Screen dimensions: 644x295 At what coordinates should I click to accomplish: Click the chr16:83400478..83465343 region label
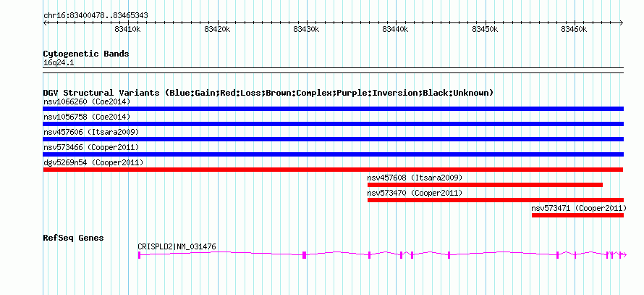(96, 16)
